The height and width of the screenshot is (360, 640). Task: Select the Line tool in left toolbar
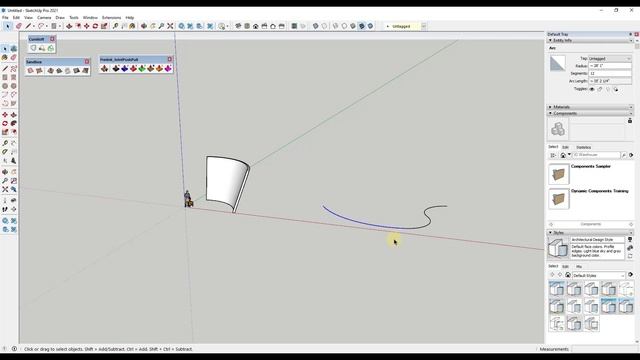pyautogui.click(x=5, y=69)
